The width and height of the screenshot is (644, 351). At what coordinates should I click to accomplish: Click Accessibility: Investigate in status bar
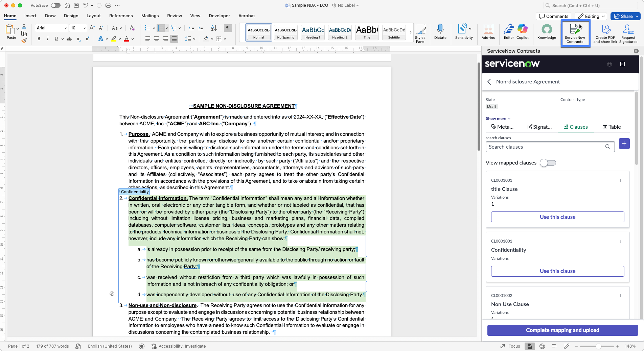click(179, 346)
